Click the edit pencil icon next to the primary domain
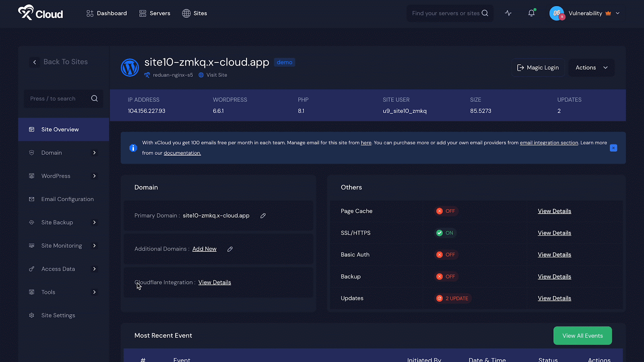Screen dimensions: 644x362 [263, 216]
